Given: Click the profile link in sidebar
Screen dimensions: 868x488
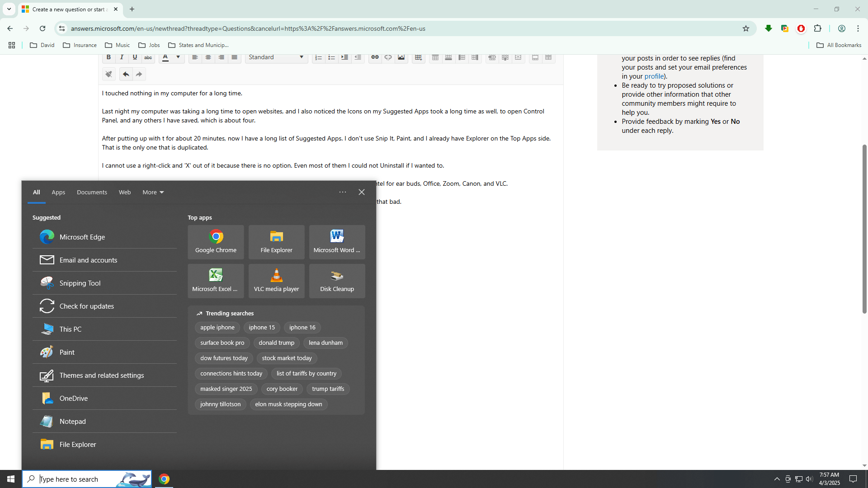Looking at the screenshot, I should tap(654, 76).
